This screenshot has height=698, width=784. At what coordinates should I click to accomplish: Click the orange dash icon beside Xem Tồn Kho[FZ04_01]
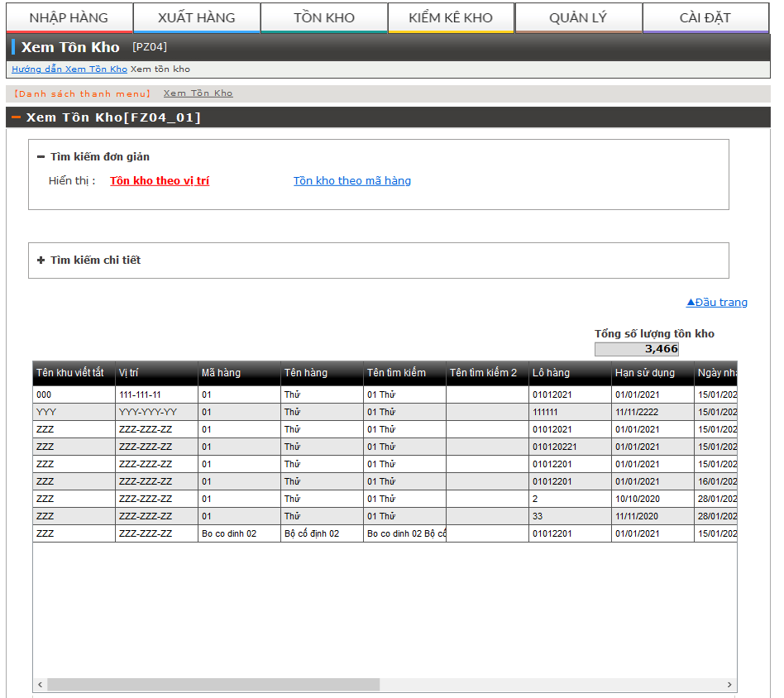(15, 117)
